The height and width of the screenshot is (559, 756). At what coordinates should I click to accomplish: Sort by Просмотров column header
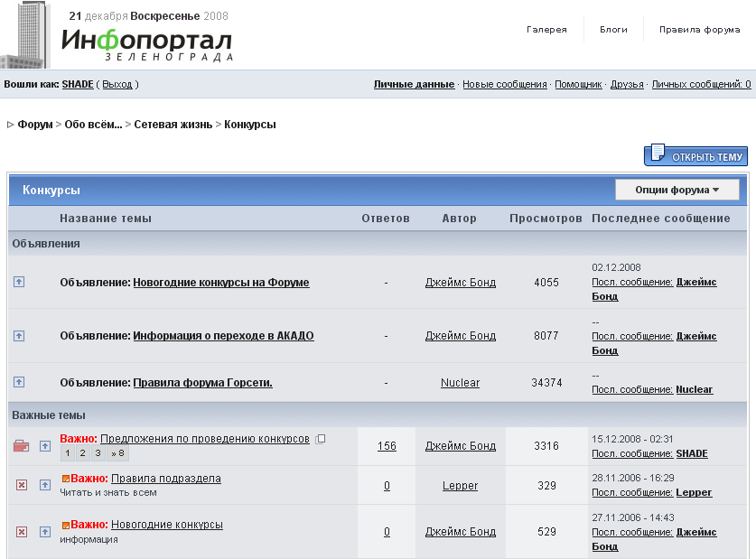pyautogui.click(x=546, y=219)
